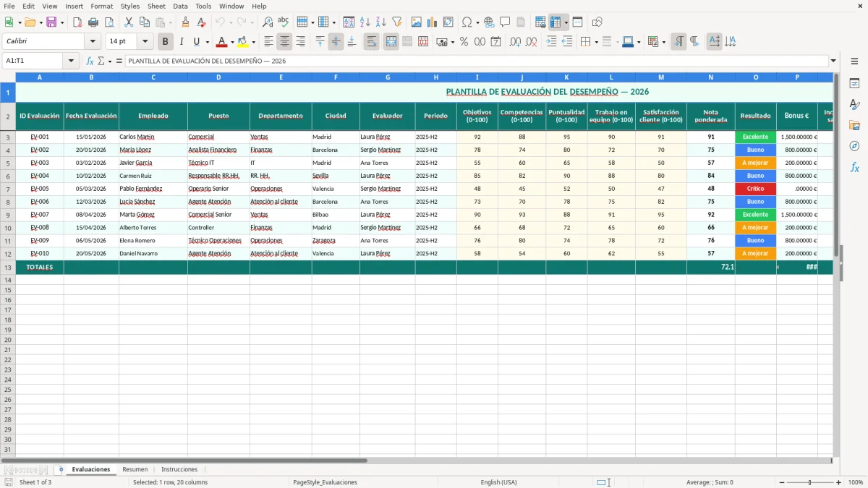Insert chart from toolbar
Viewport: 868px width, 488px height.
(x=433, y=22)
